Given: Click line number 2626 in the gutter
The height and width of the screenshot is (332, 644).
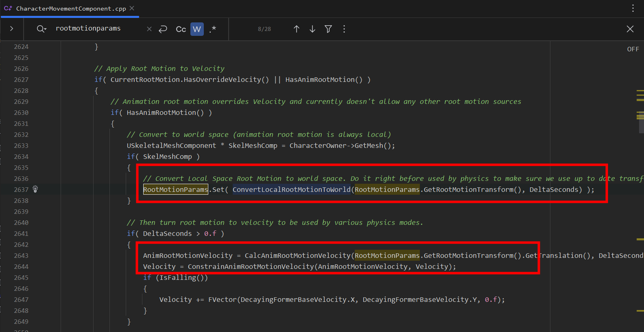Looking at the screenshot, I should click(21, 69).
